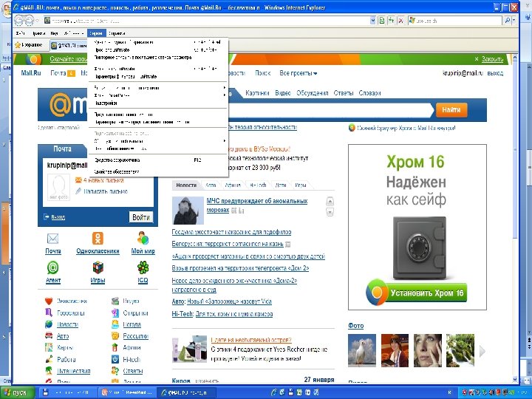Click the Авто red car icon

49,335
